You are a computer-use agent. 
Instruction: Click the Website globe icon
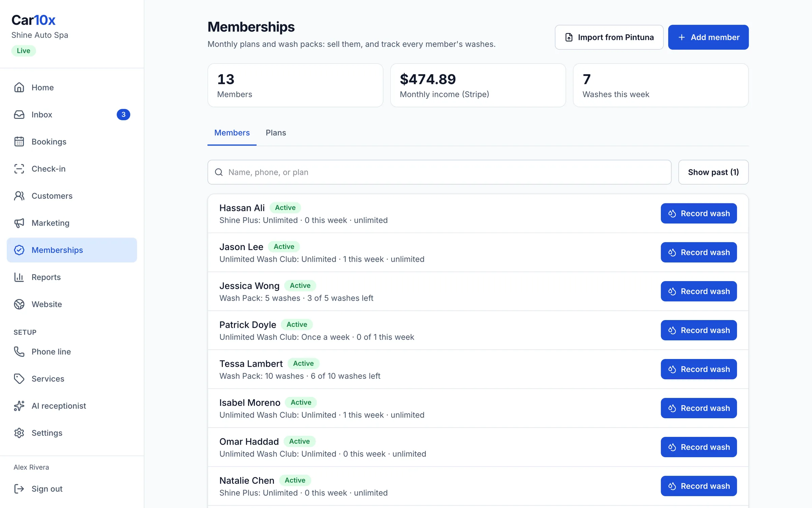click(x=19, y=304)
